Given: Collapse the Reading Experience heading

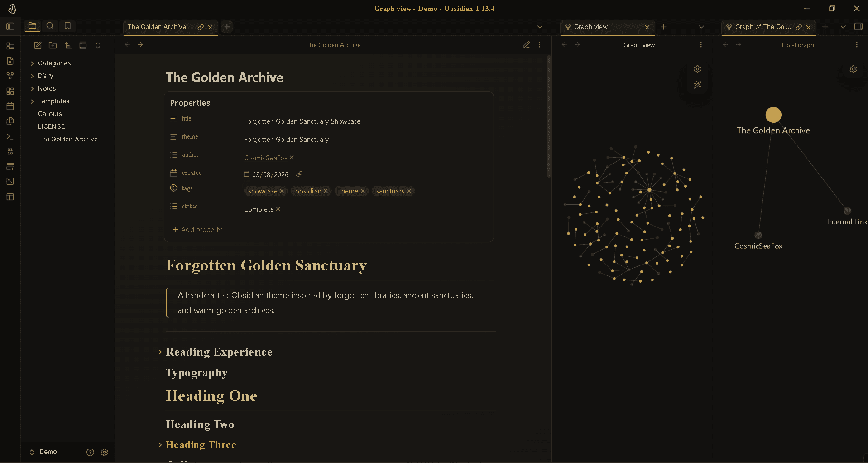Looking at the screenshot, I should (160, 352).
